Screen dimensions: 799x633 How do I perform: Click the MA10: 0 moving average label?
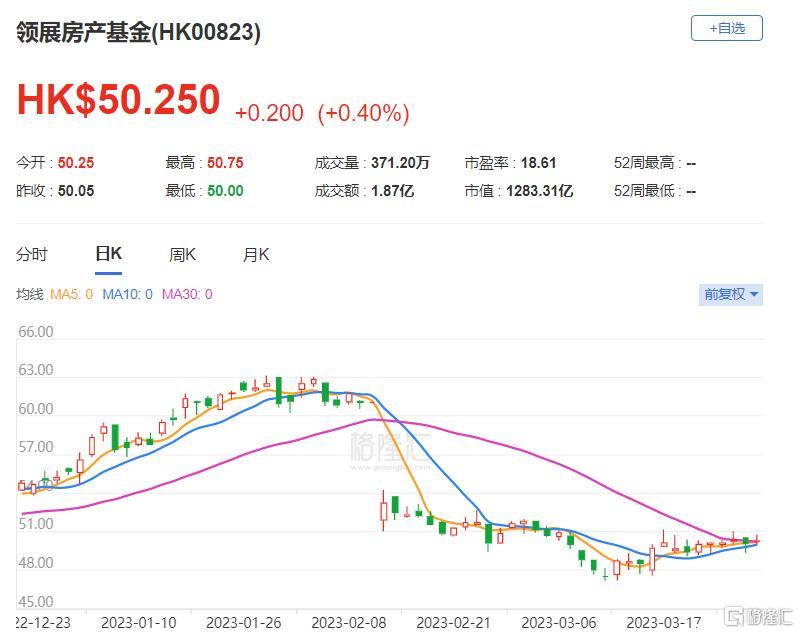127,294
